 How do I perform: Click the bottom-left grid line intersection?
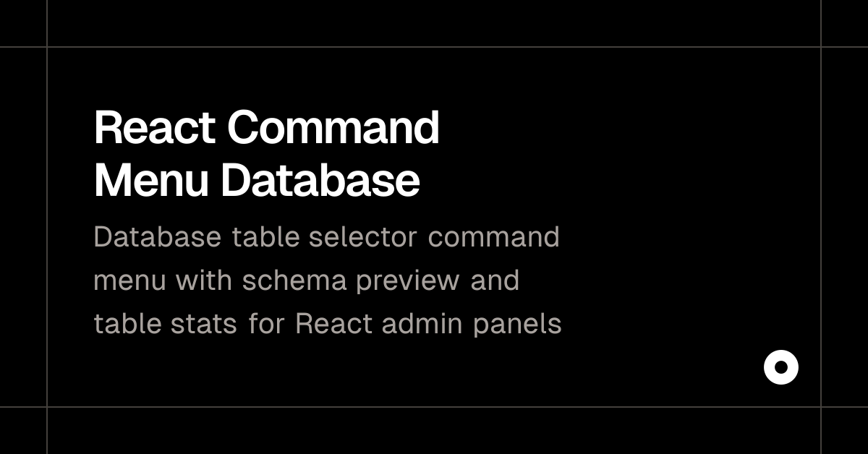[x=47, y=407]
